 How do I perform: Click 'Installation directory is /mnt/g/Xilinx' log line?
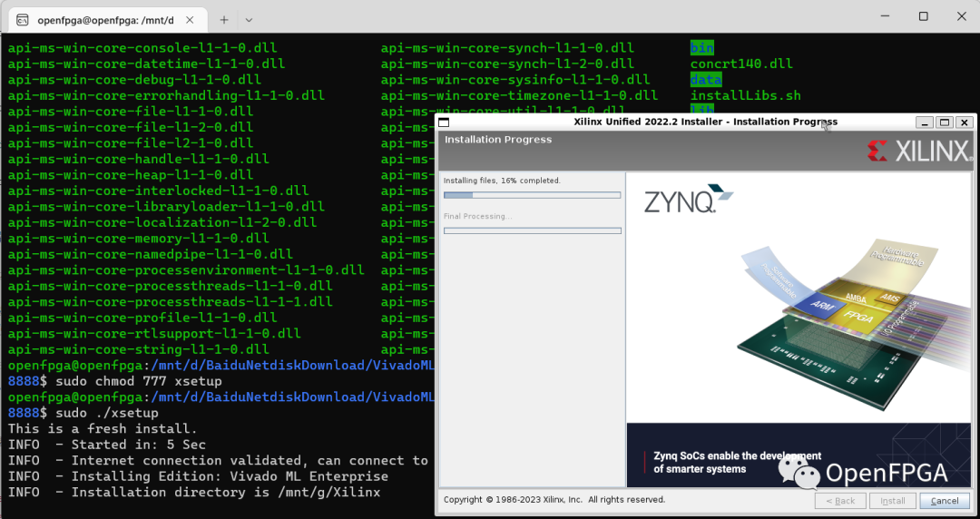coord(194,493)
